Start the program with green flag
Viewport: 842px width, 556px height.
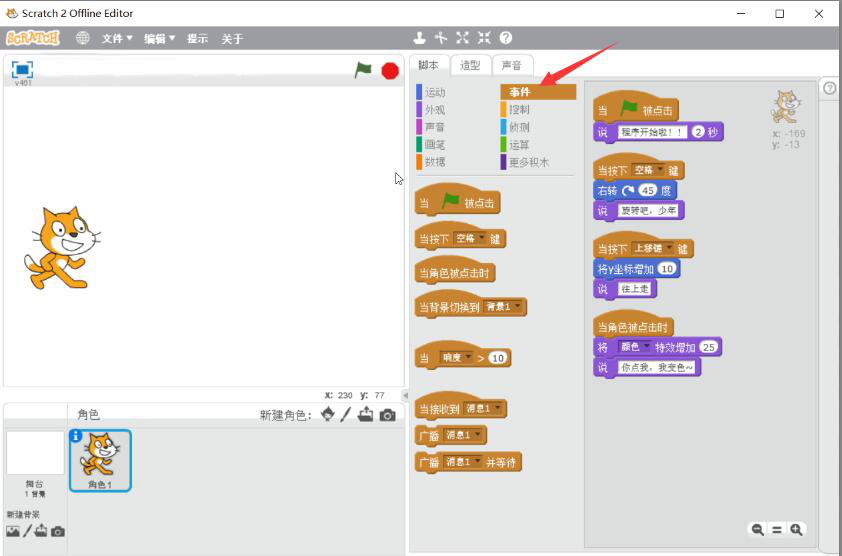pyautogui.click(x=363, y=70)
